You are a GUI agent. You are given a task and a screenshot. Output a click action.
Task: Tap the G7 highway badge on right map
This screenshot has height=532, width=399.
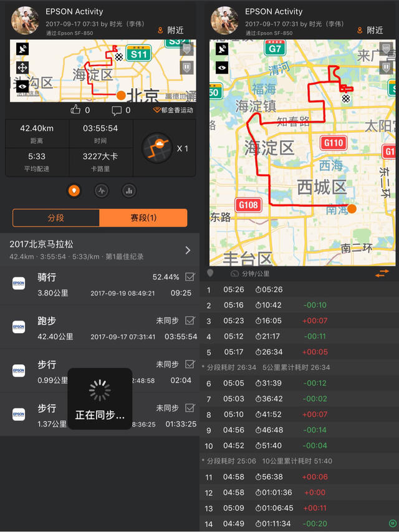(275, 48)
